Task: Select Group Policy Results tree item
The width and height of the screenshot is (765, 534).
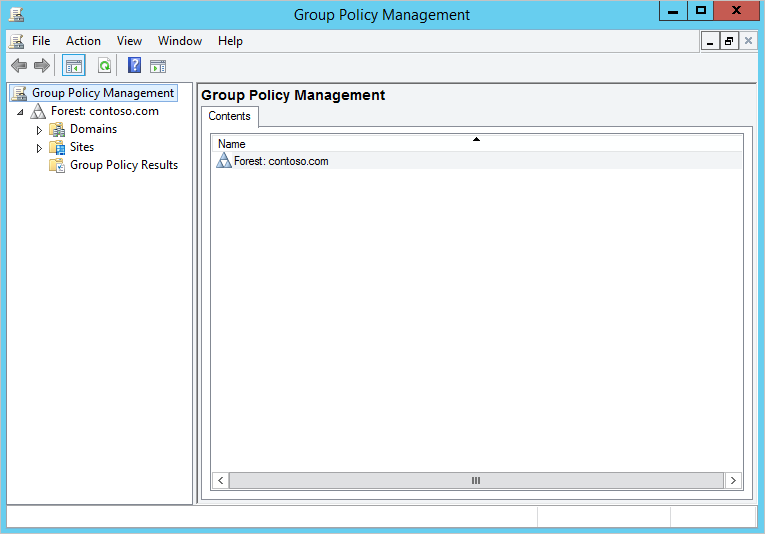Action: (124, 165)
